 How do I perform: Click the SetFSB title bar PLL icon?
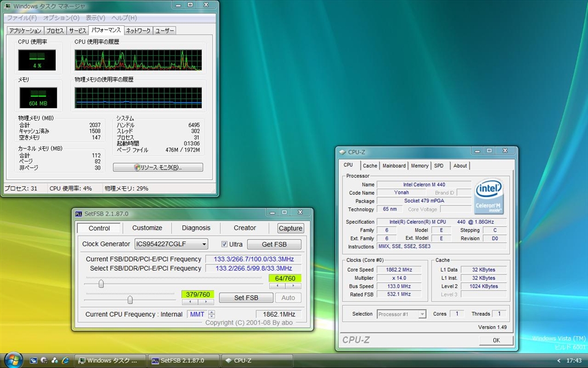tap(79, 213)
